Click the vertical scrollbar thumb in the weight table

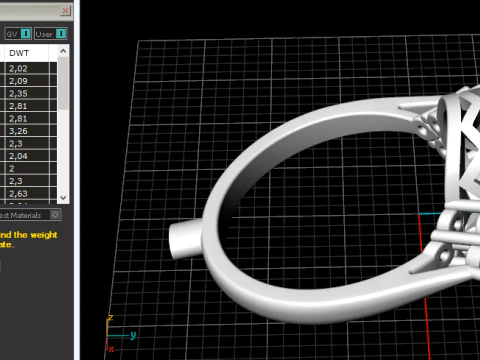63,83
